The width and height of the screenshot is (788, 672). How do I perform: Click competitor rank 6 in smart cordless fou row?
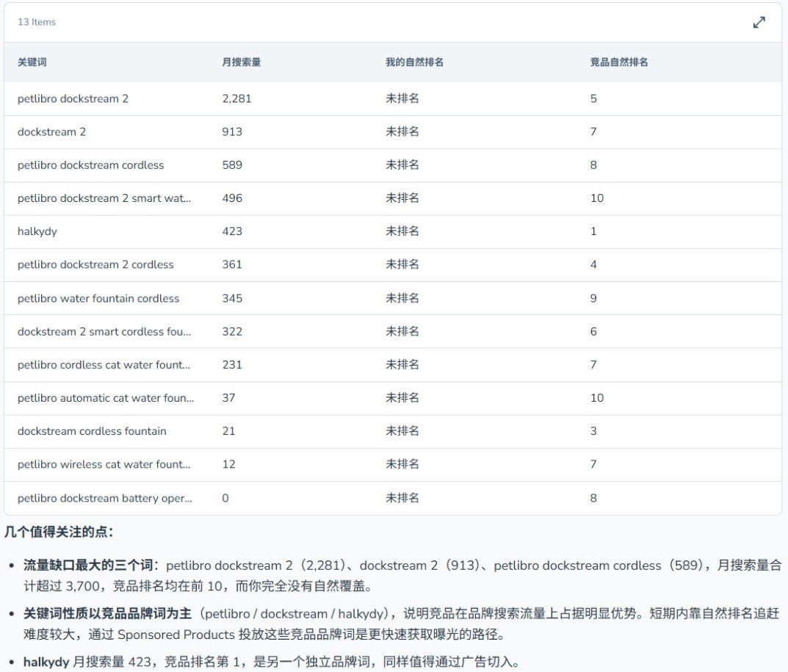[593, 332]
